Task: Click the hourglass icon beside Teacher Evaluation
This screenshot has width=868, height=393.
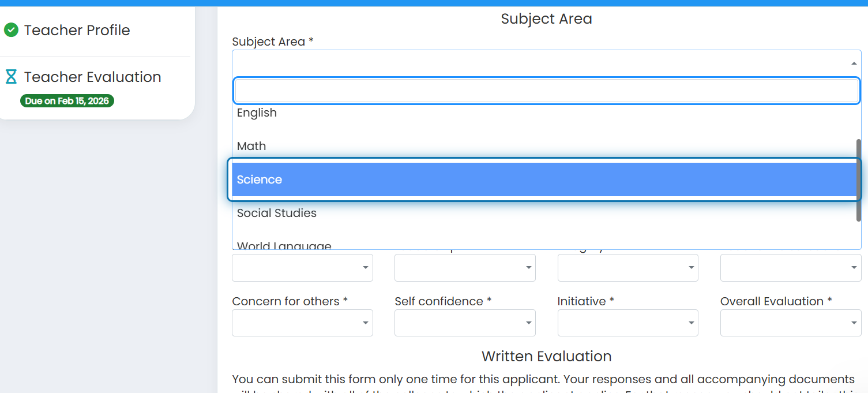Action: [x=11, y=77]
